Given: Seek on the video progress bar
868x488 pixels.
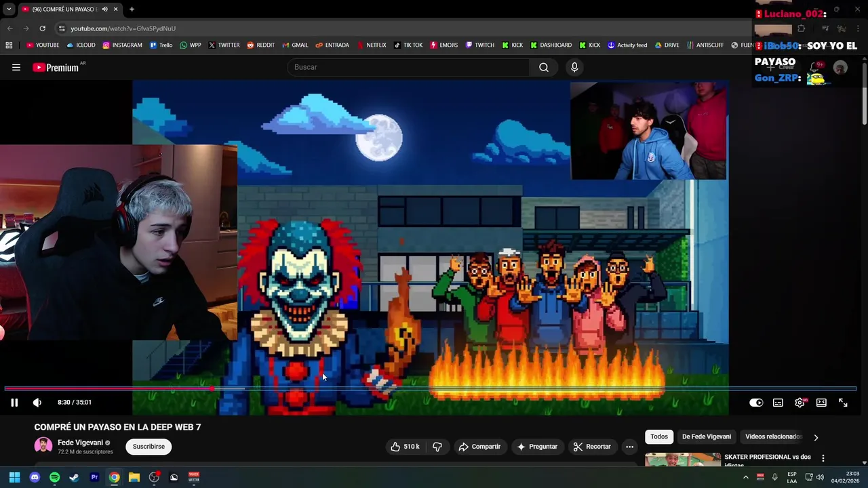Looking at the screenshot, I should tap(430, 388).
